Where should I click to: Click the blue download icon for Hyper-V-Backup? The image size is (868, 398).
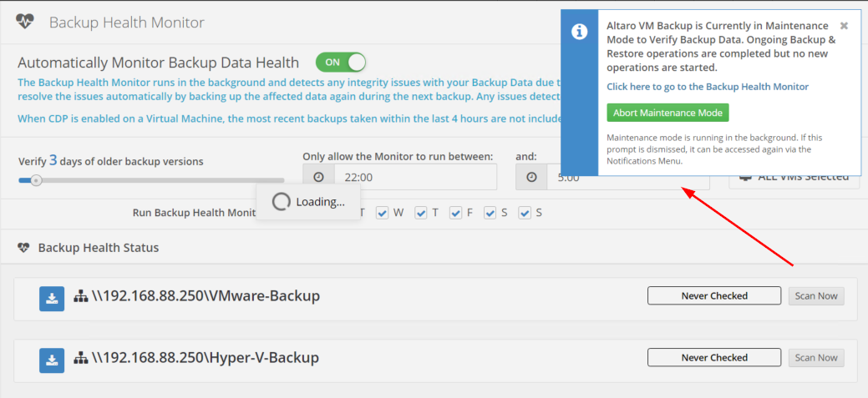coord(52,360)
